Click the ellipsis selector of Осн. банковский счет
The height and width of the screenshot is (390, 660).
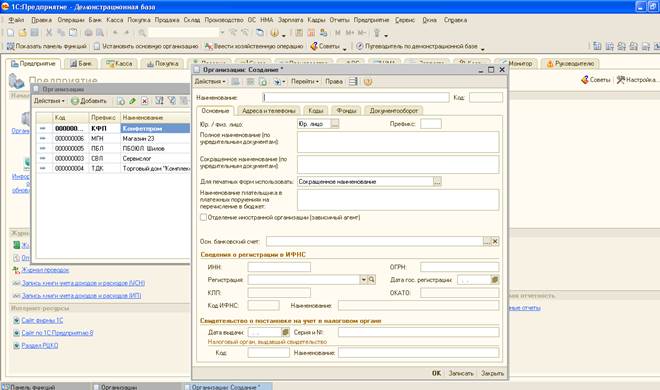coord(487,241)
